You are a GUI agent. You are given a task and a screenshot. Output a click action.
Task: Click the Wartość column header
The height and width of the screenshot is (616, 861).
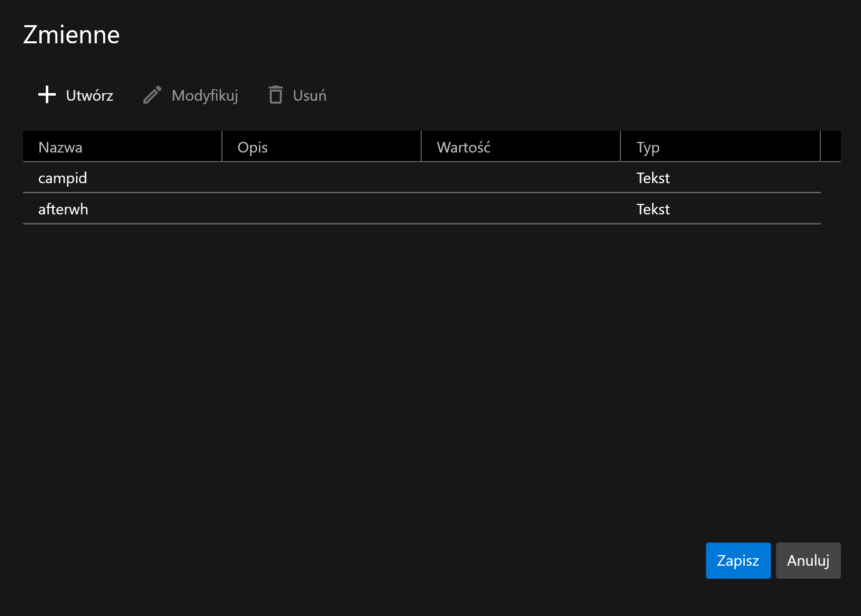click(463, 147)
